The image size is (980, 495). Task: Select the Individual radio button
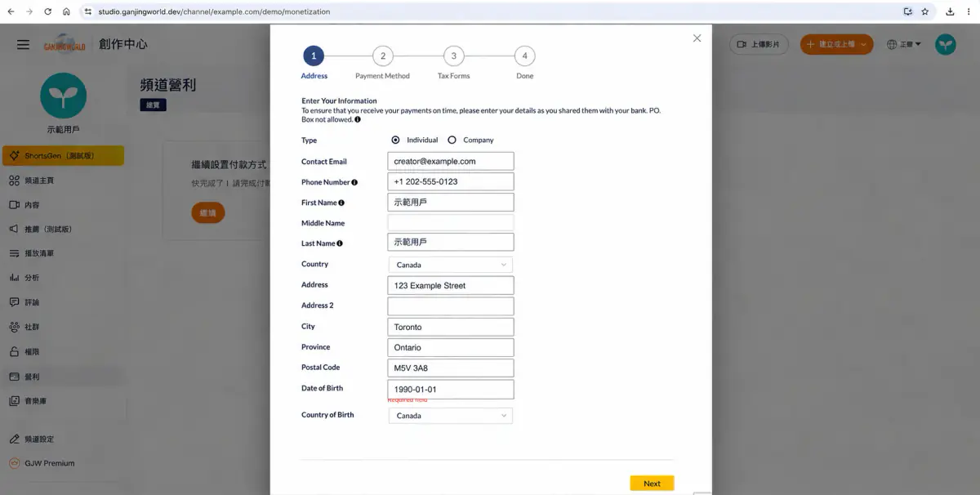[395, 140]
